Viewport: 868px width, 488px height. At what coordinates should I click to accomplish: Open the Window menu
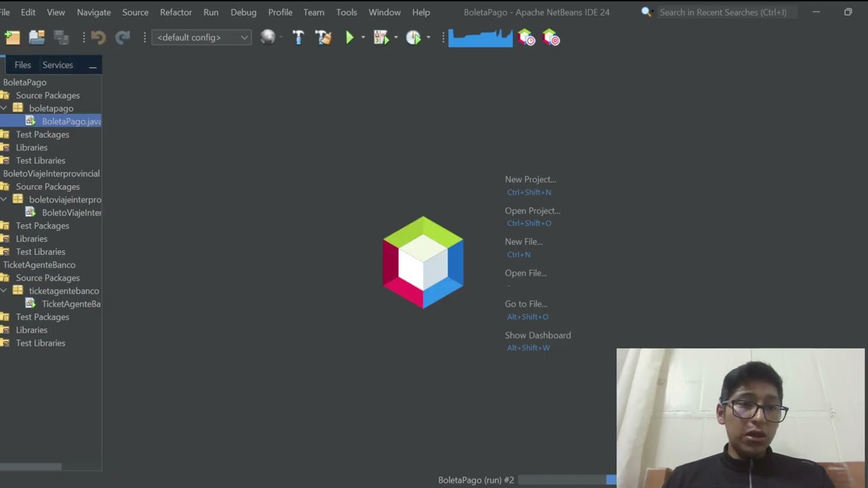tap(384, 12)
